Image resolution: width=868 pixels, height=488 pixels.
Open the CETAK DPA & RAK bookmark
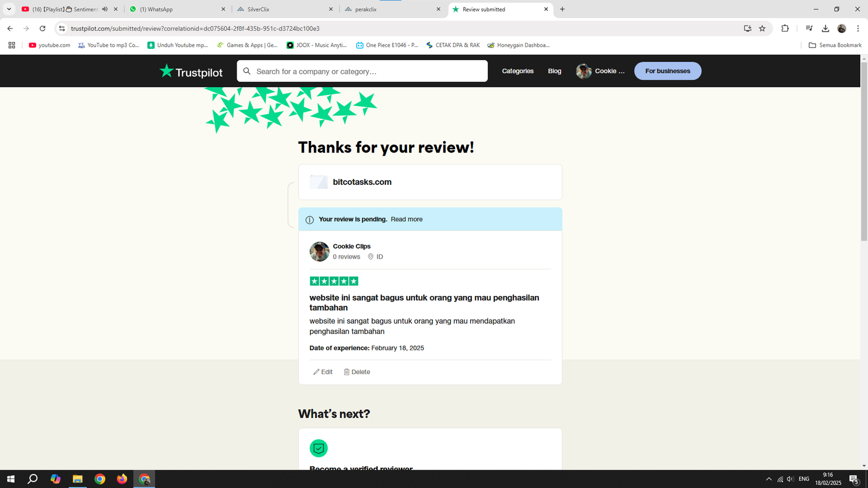click(x=453, y=45)
